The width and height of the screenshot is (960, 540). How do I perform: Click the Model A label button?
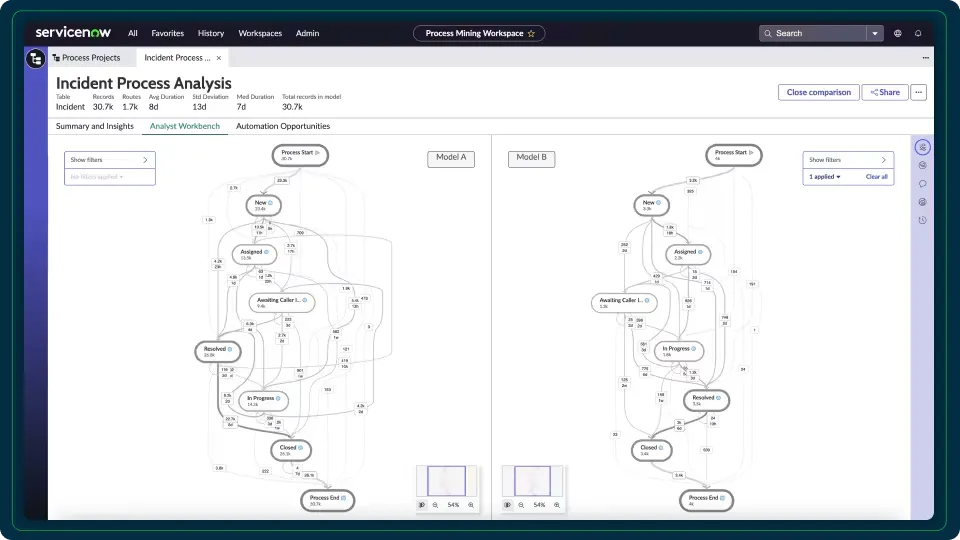pos(451,159)
